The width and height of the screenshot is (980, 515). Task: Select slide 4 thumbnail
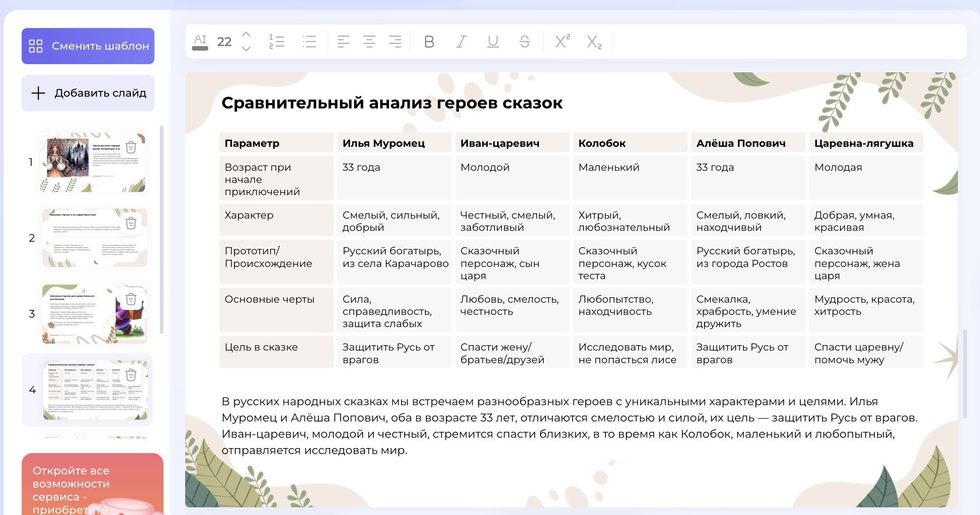[96, 390]
